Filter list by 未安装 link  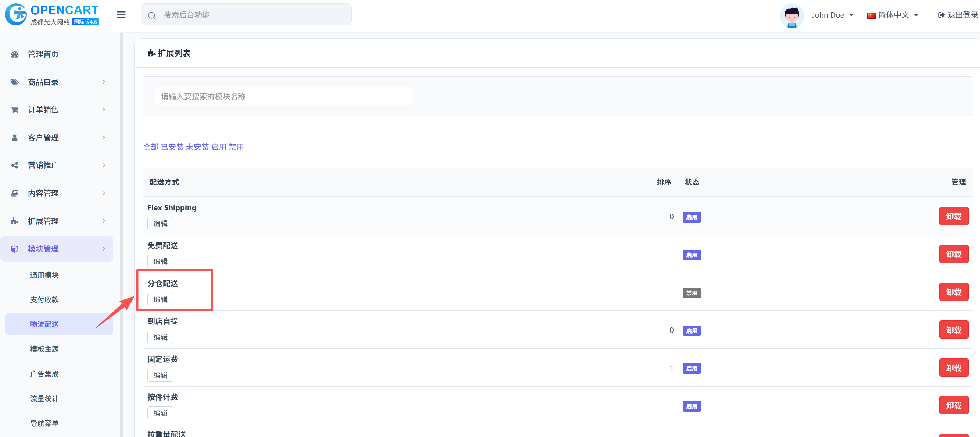click(197, 147)
